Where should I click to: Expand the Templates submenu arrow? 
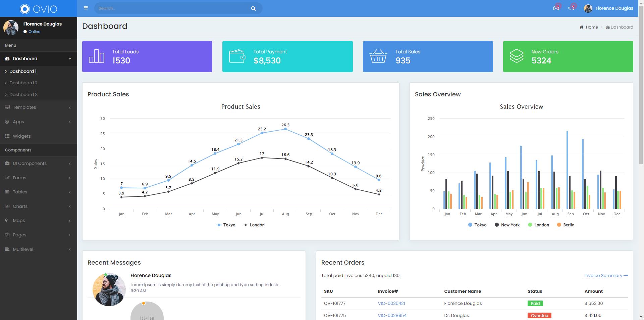tap(70, 108)
